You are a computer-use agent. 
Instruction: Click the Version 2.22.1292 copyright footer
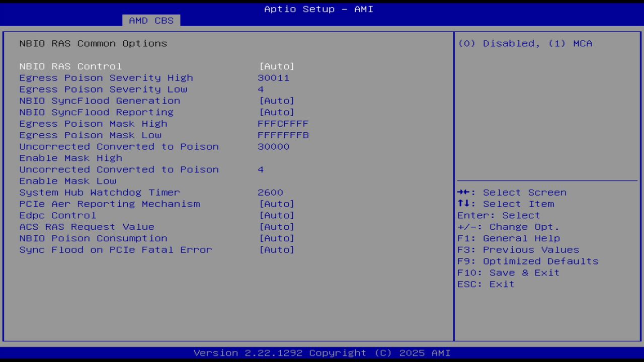(322, 353)
